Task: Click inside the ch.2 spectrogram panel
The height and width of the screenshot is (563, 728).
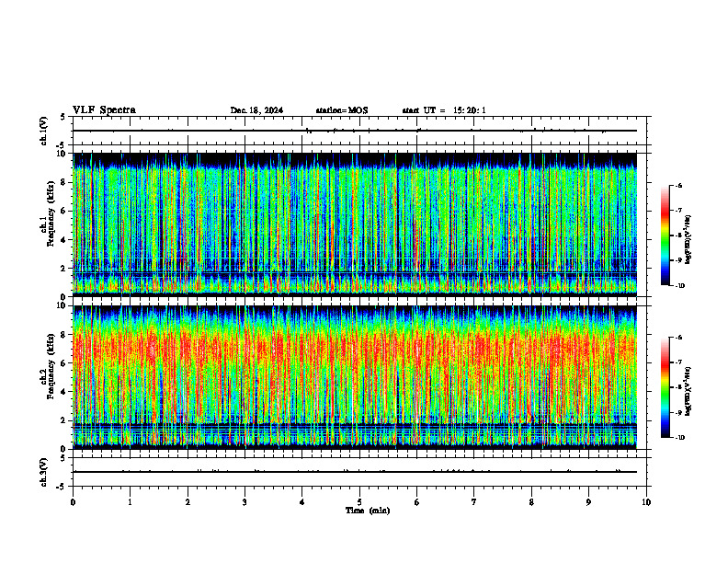Action: pyautogui.click(x=355, y=377)
